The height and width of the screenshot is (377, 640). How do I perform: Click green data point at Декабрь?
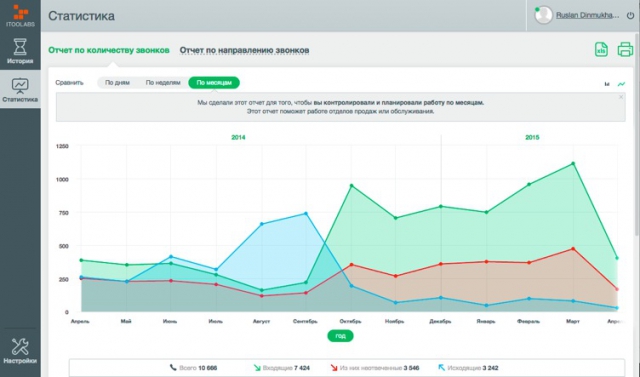pos(441,206)
